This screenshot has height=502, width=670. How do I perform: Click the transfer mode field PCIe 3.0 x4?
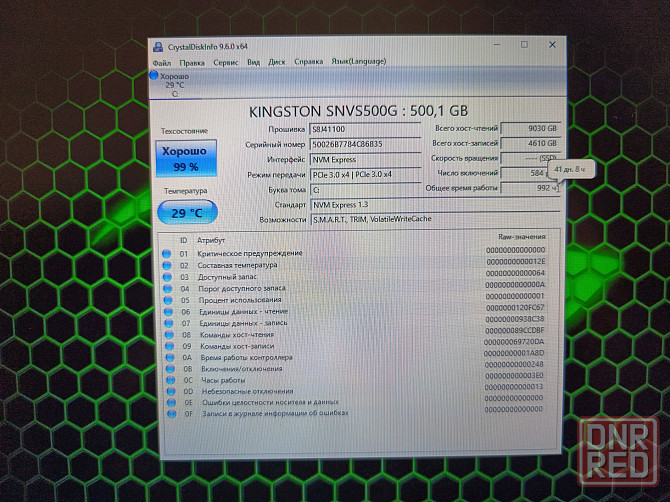[x=365, y=174]
